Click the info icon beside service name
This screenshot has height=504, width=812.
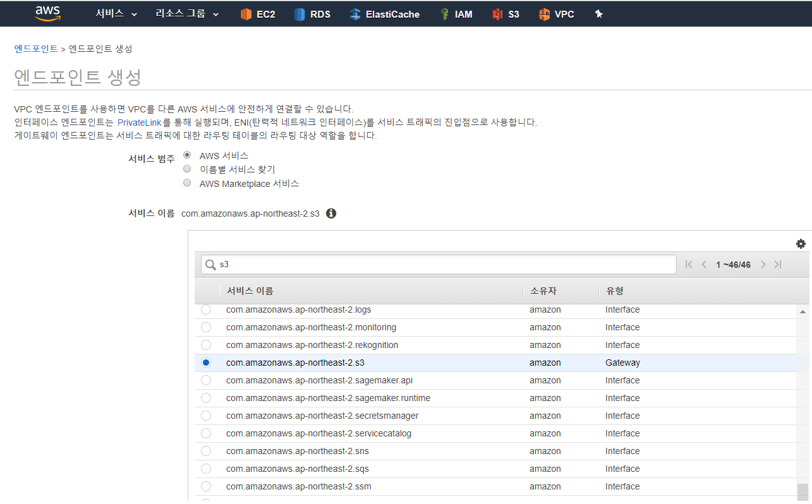click(x=331, y=213)
